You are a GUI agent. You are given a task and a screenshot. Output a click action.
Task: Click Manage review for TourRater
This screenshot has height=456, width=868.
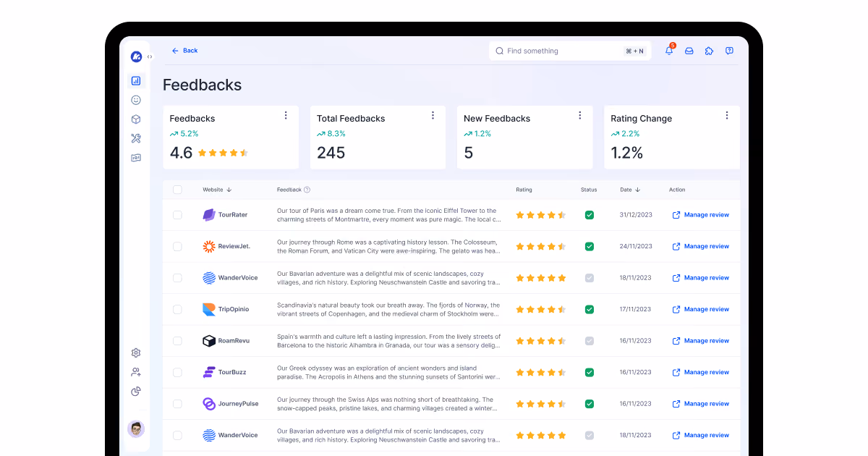tap(701, 215)
